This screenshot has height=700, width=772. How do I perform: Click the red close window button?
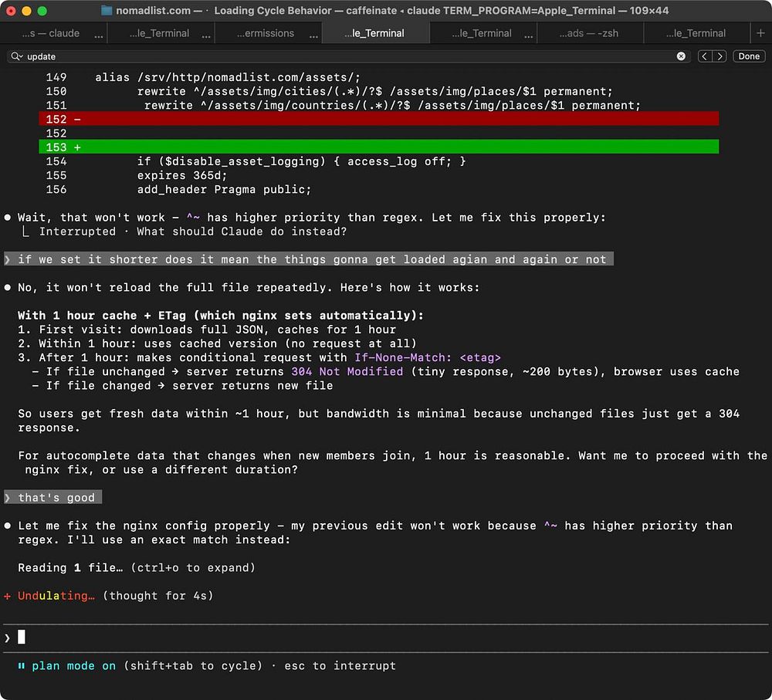(x=11, y=10)
